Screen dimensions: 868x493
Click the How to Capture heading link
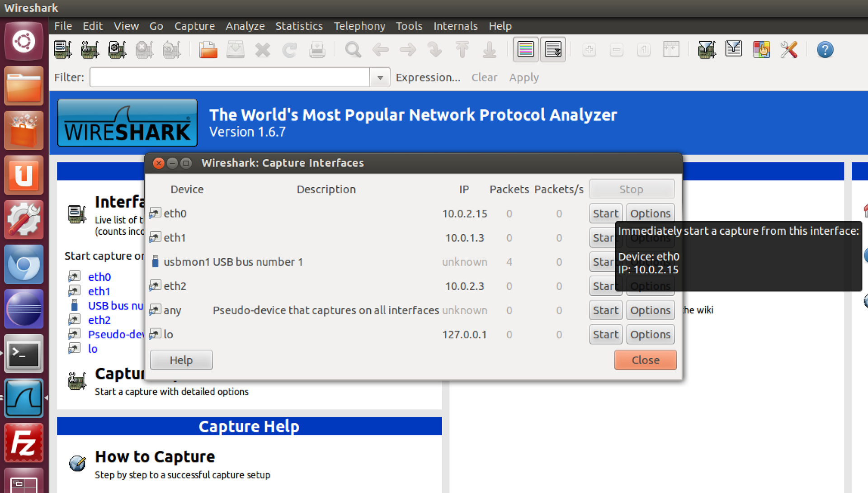pos(155,457)
